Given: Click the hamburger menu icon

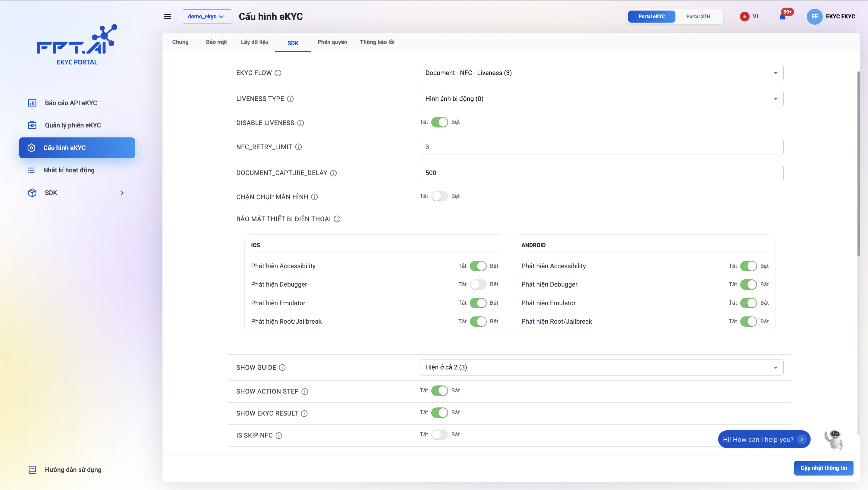Looking at the screenshot, I should point(167,17).
